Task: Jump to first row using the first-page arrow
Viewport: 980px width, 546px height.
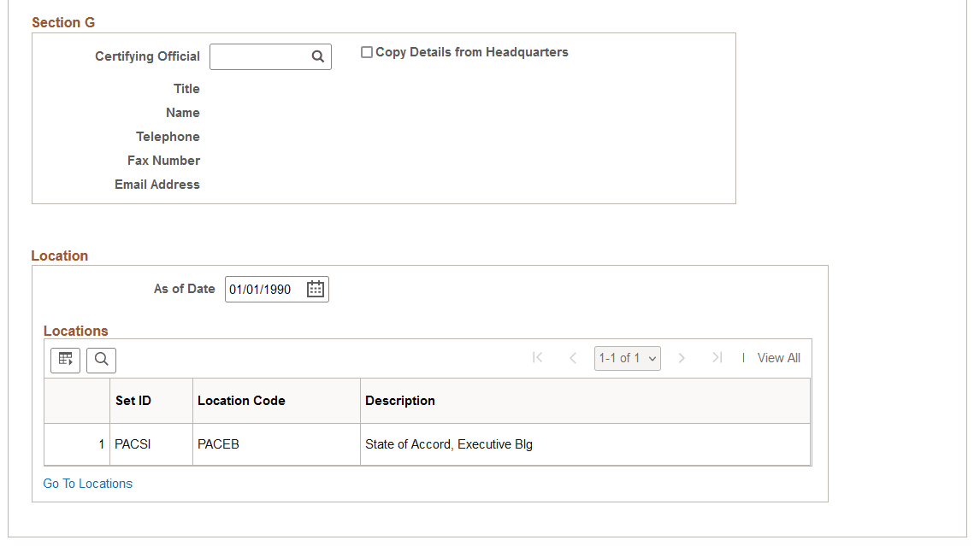Action: click(538, 358)
